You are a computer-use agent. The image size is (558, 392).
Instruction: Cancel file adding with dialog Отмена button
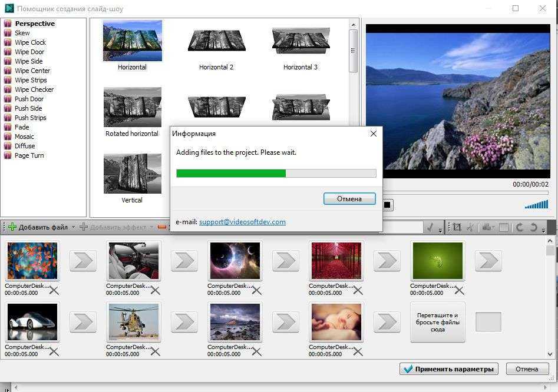349,199
